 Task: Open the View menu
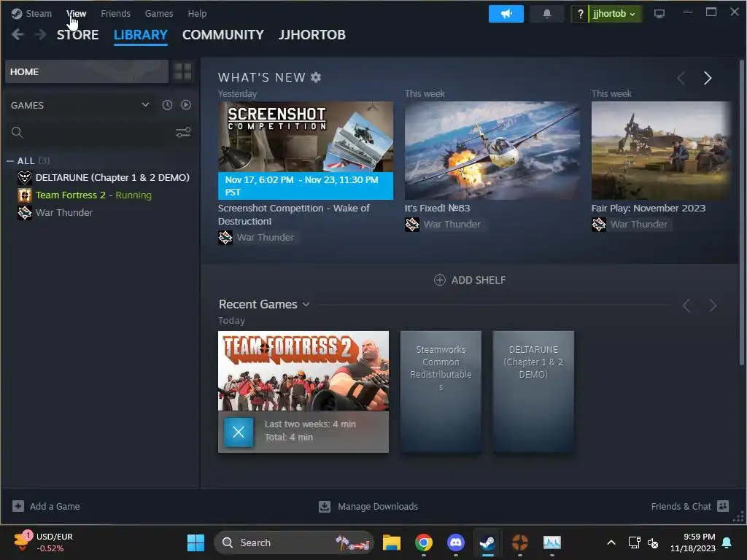click(76, 13)
